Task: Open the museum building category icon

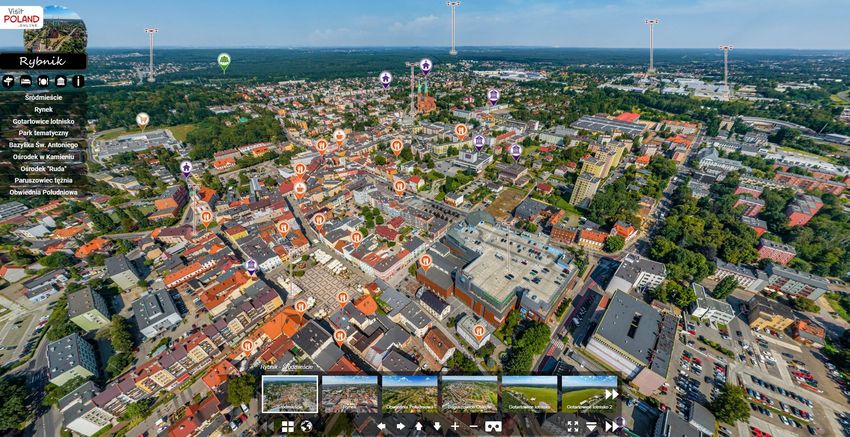Action: (x=61, y=81)
